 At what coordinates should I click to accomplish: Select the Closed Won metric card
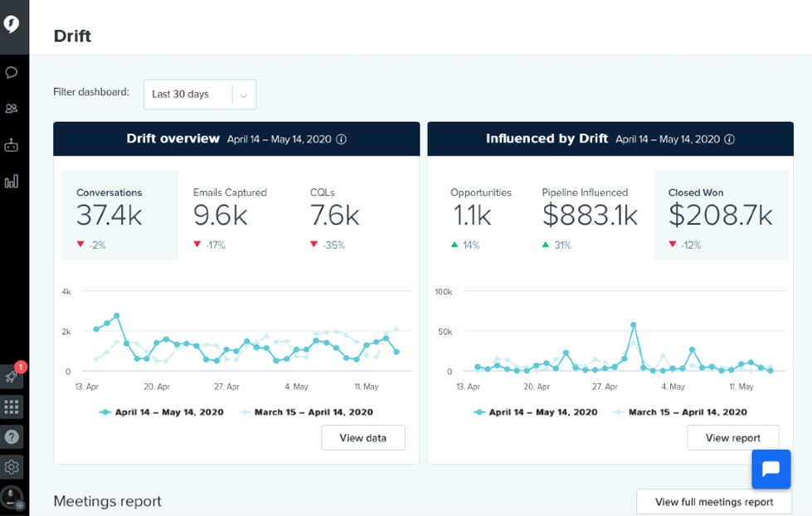(x=721, y=215)
